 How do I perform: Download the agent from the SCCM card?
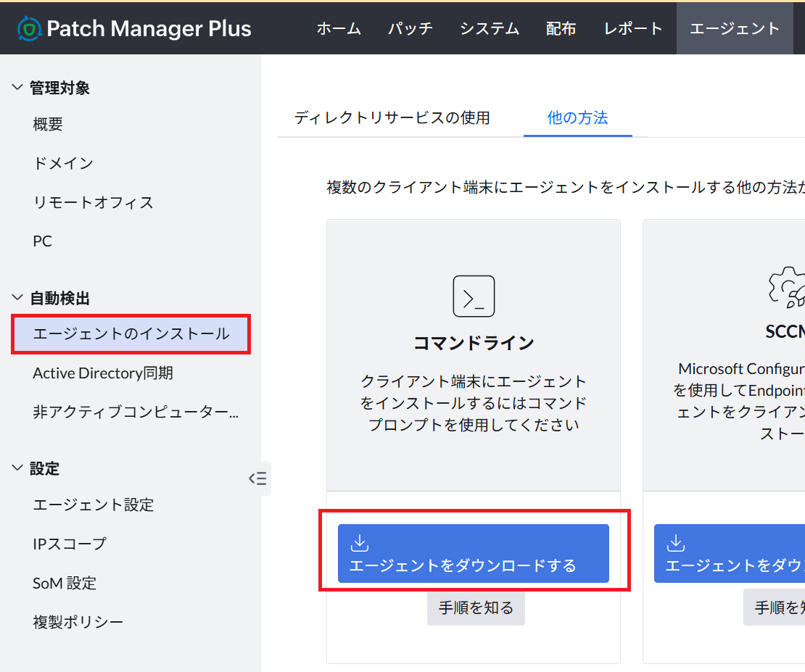(730, 553)
